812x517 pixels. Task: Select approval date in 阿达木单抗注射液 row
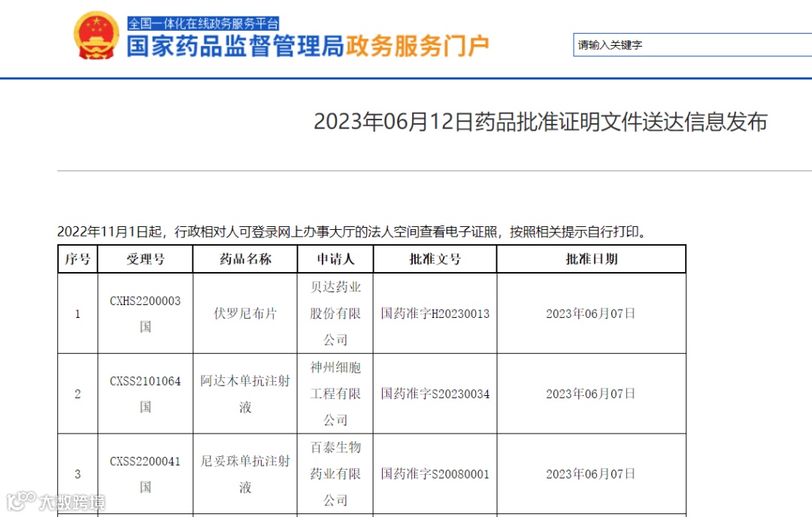(x=591, y=394)
